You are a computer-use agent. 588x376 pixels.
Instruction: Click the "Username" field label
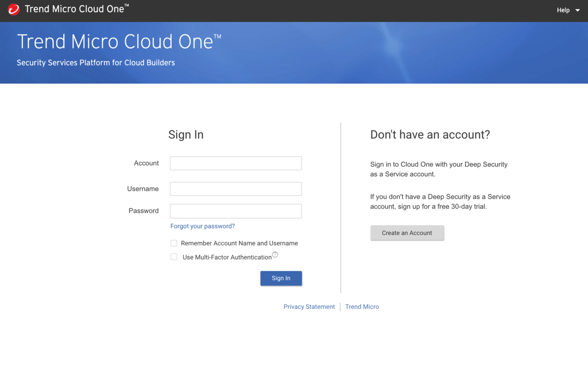pyautogui.click(x=143, y=189)
